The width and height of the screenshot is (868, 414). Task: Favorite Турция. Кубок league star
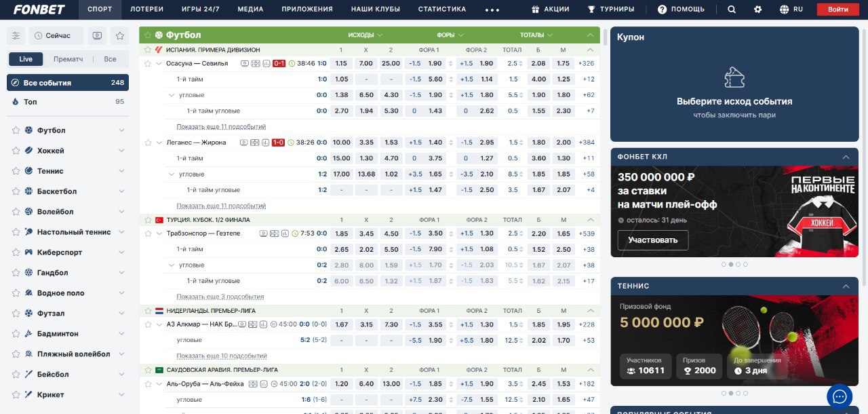point(148,220)
